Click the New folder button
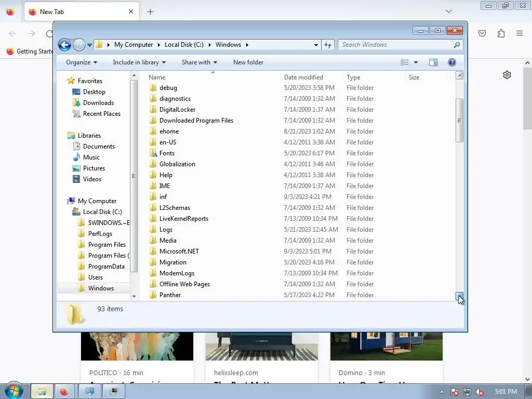 (x=248, y=62)
